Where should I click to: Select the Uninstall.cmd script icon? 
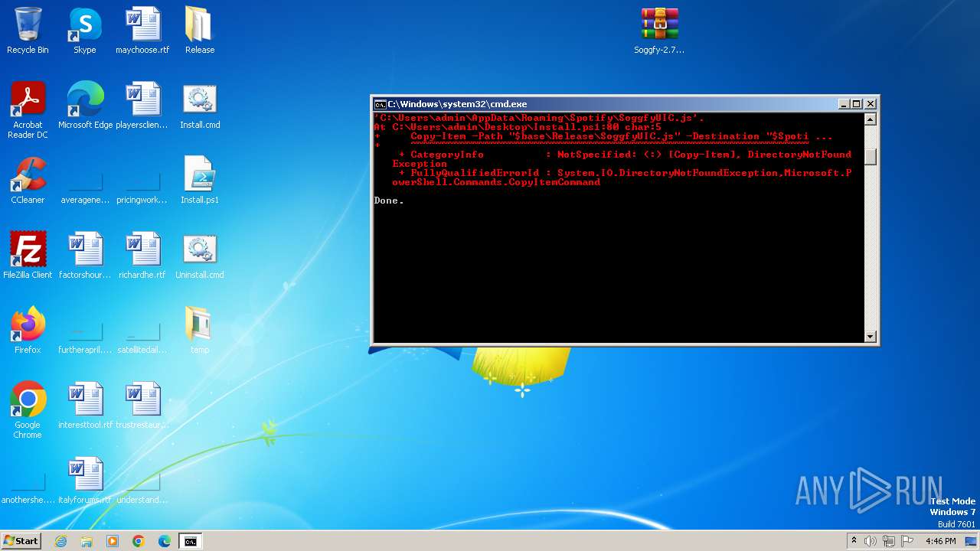200,256
